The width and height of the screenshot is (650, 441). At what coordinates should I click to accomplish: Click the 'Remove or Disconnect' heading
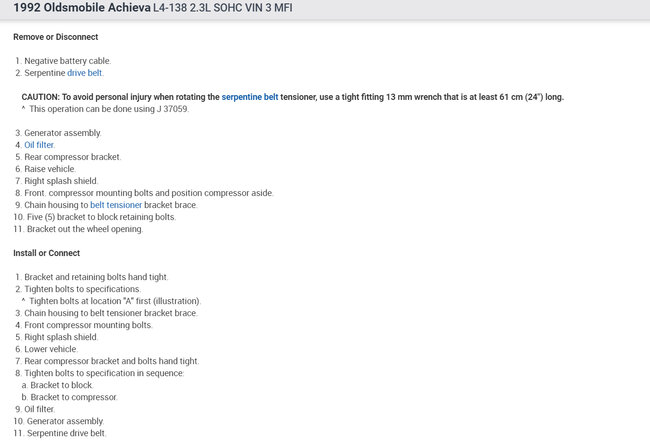tap(55, 36)
